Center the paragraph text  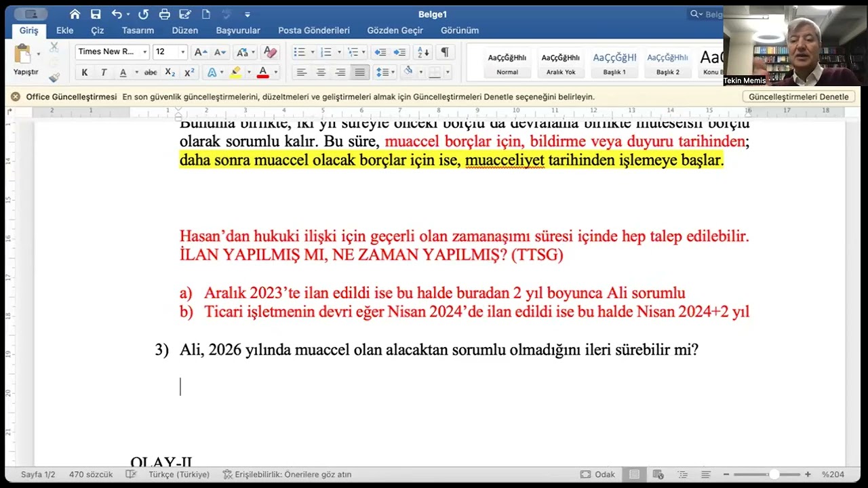pos(321,73)
